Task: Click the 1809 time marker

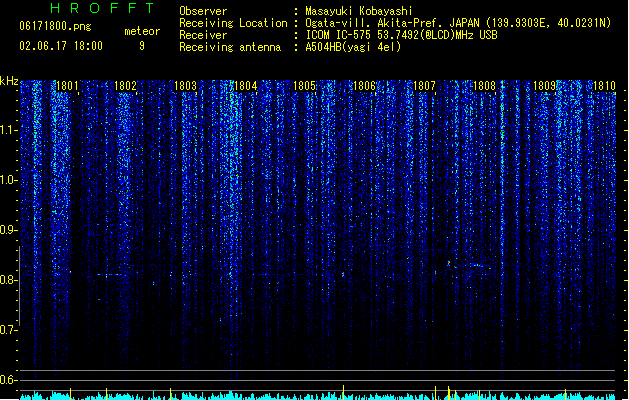Action: (x=544, y=86)
